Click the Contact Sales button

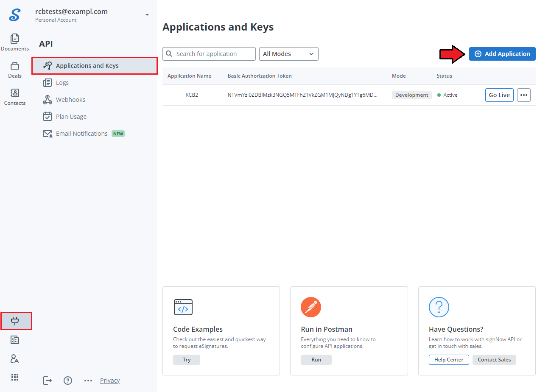click(x=494, y=360)
